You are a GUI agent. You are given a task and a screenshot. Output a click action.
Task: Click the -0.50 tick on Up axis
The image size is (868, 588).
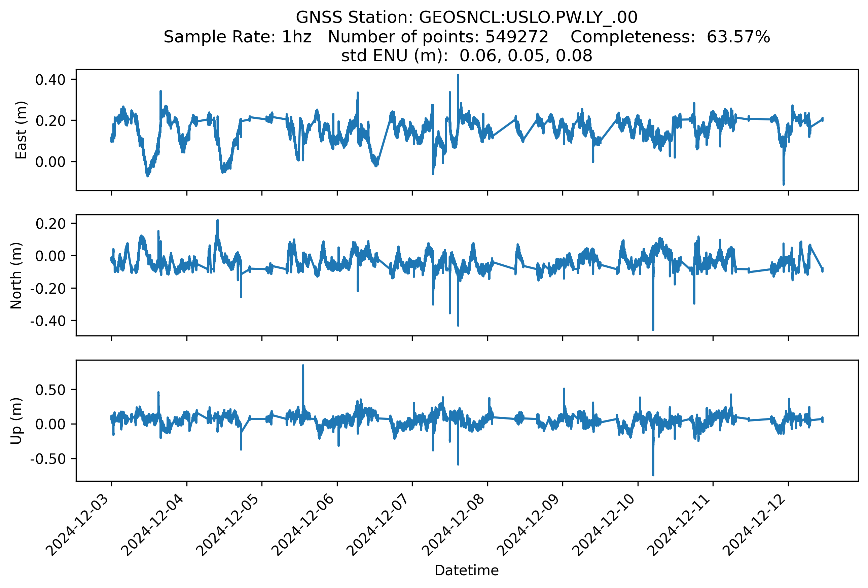[48, 458]
